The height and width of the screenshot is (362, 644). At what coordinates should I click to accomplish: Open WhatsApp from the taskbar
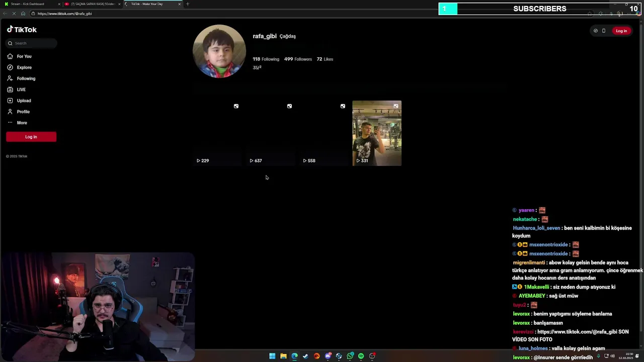tap(350, 356)
